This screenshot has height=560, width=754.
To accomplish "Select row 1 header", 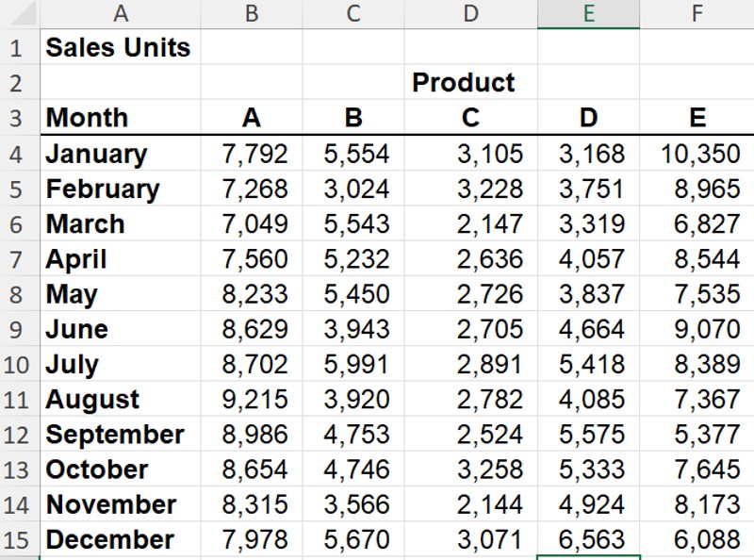I will tap(20, 47).
